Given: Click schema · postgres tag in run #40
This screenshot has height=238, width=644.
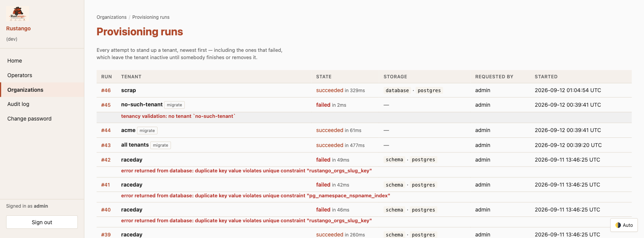Looking at the screenshot, I should [411, 210].
